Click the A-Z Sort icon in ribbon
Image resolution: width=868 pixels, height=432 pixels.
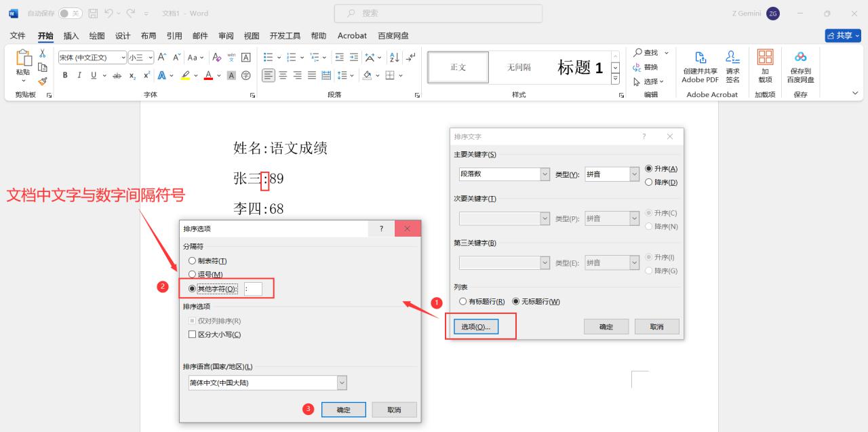tap(395, 58)
